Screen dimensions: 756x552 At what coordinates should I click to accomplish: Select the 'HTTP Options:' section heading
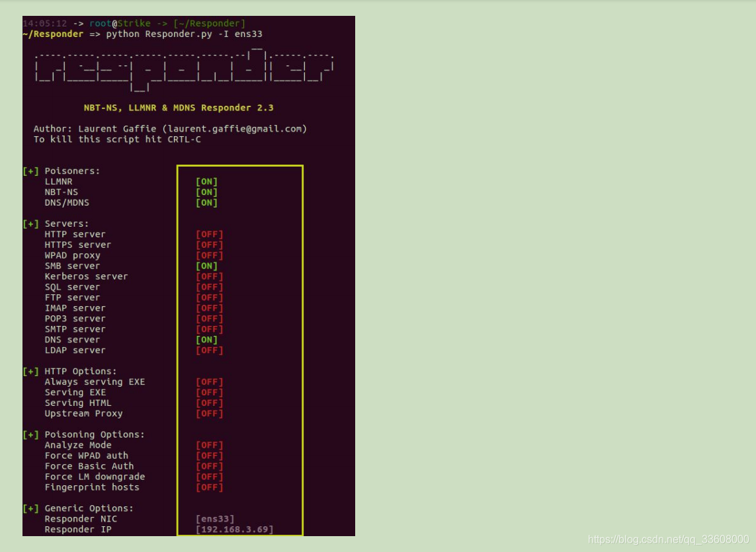click(x=81, y=372)
